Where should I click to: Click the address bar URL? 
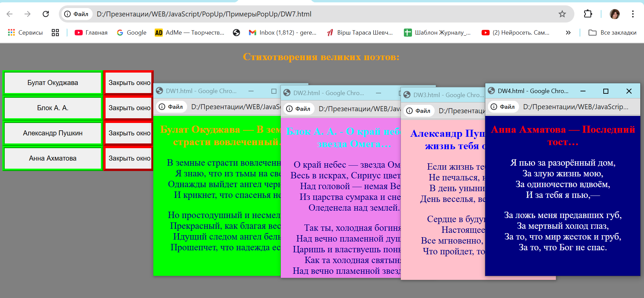pyautogui.click(x=204, y=14)
